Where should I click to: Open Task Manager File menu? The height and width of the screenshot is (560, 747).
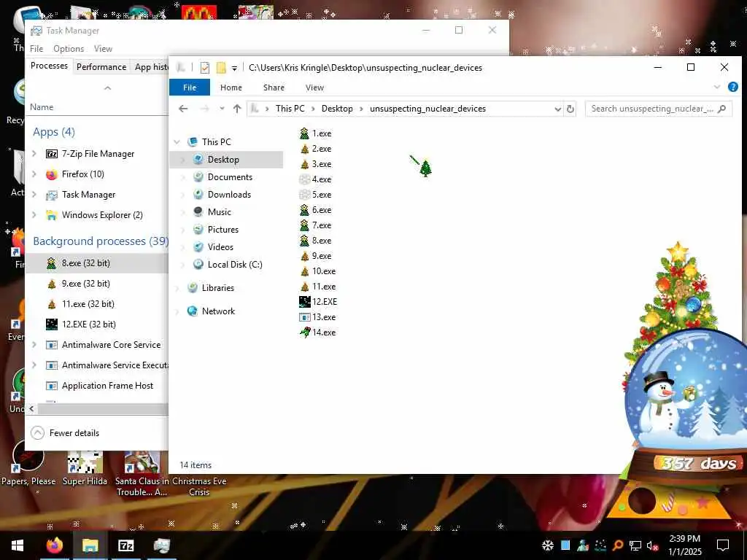[36, 49]
